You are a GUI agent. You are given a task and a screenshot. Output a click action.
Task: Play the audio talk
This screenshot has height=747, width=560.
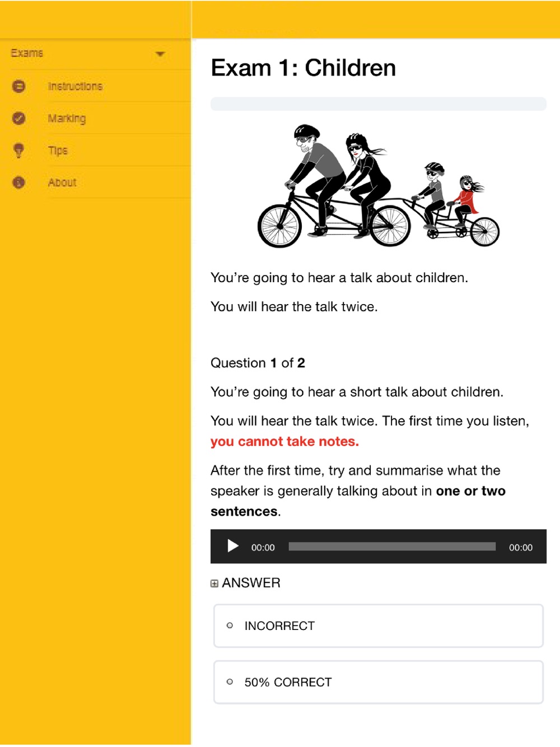click(233, 546)
